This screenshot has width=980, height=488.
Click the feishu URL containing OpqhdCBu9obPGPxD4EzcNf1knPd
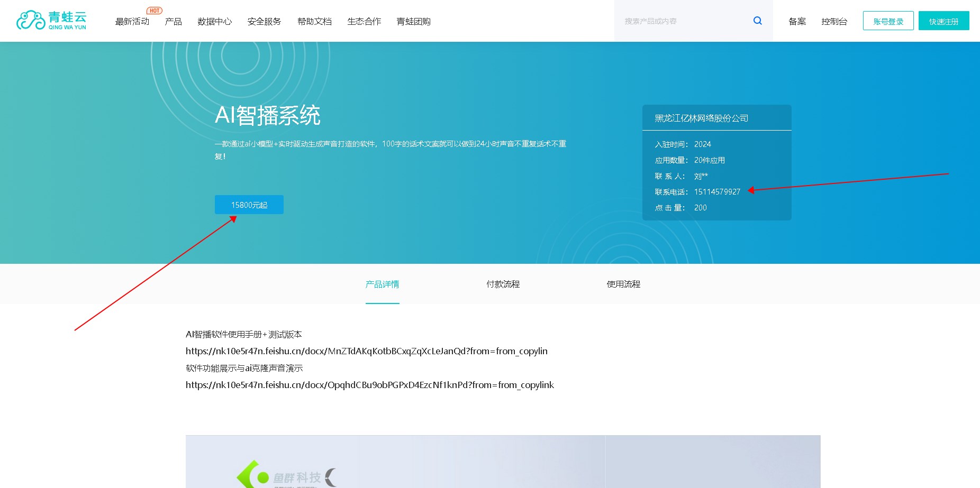[x=370, y=385]
